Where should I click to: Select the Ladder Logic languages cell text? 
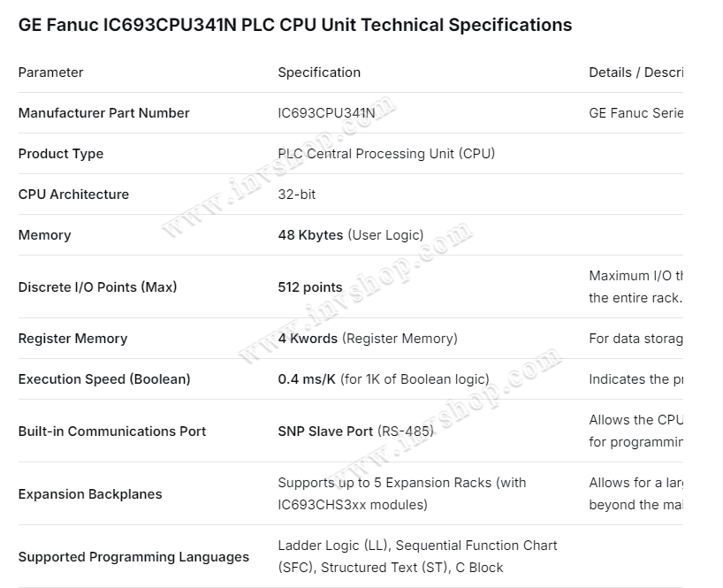(x=417, y=556)
